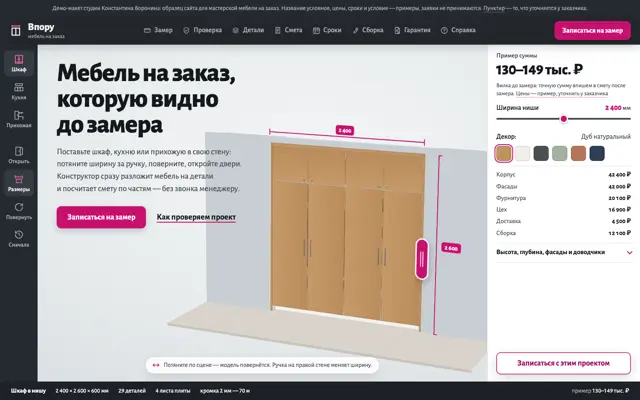Click Записаться с этим проектом button
The width and height of the screenshot is (640, 400).
pyautogui.click(x=563, y=363)
